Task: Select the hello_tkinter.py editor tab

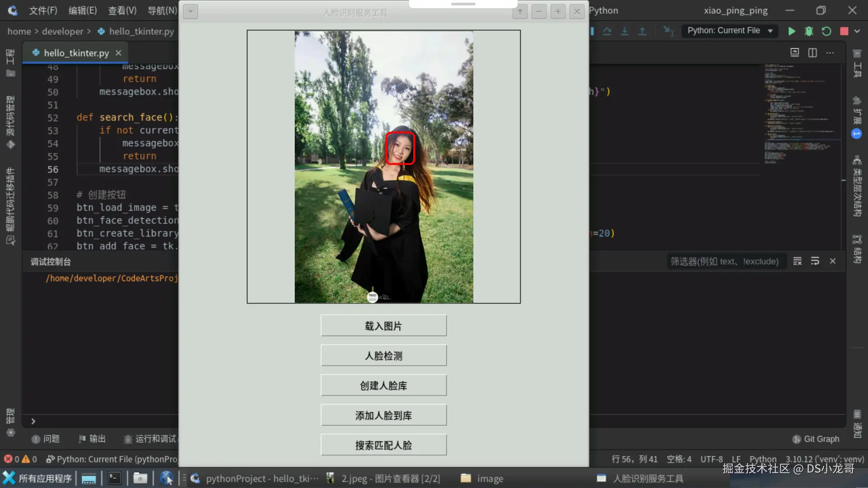Action: [76, 53]
